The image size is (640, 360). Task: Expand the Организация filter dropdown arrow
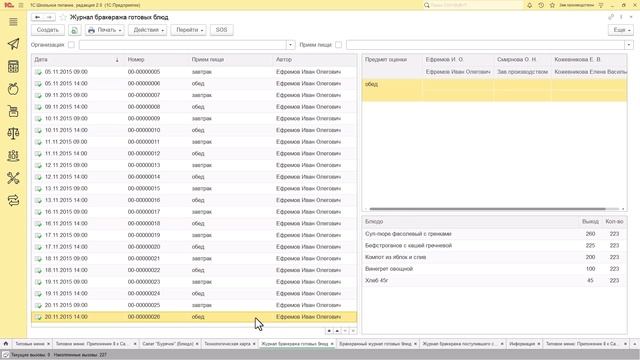click(x=290, y=45)
